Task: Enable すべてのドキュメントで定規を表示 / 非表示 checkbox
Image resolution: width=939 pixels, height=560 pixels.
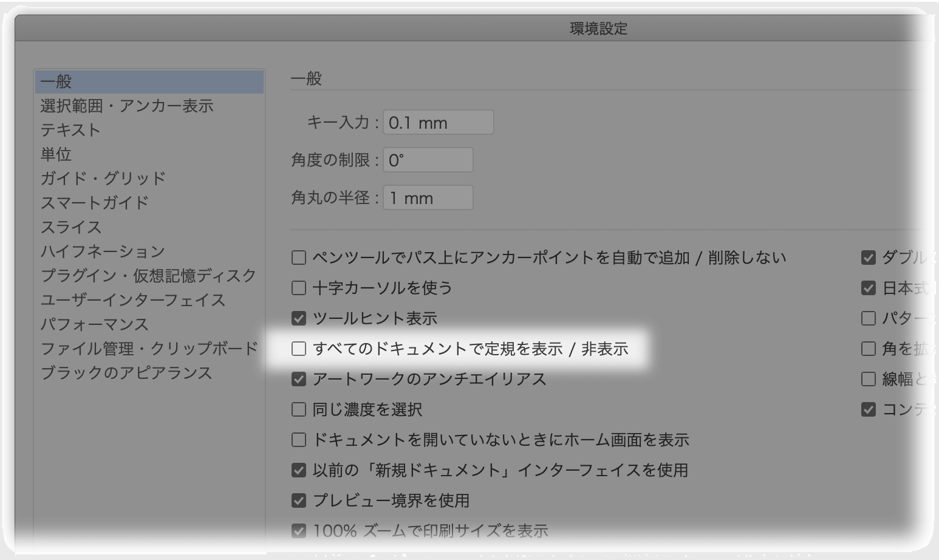Action: (x=298, y=349)
